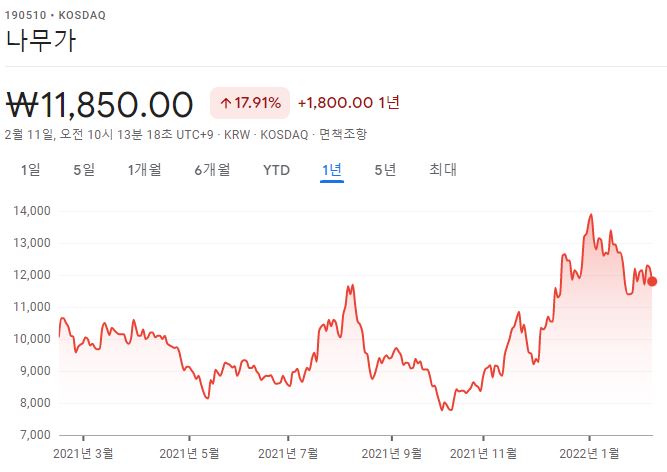Viewport: 667px width, 472px height.
Task: Click the red current-price dot on chart
Action: point(652,281)
